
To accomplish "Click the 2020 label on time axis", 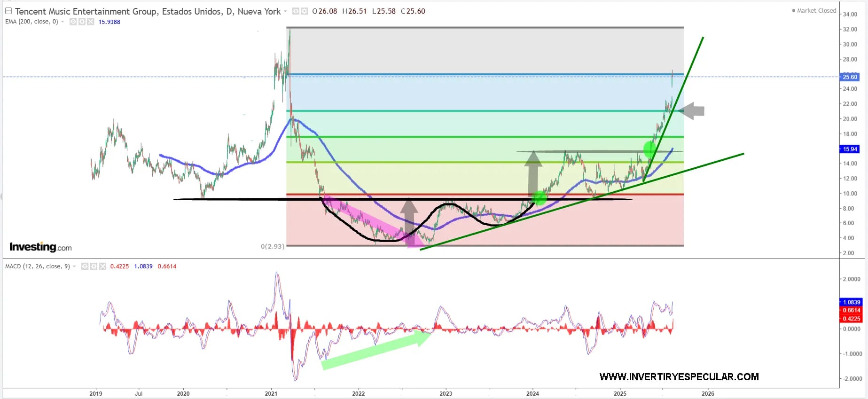I will point(183,393).
